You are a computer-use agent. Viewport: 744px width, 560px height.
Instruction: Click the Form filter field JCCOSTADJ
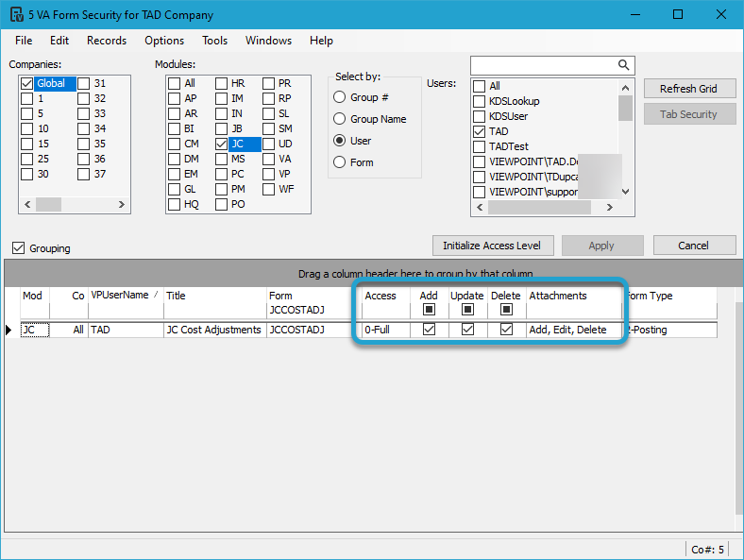pos(310,310)
